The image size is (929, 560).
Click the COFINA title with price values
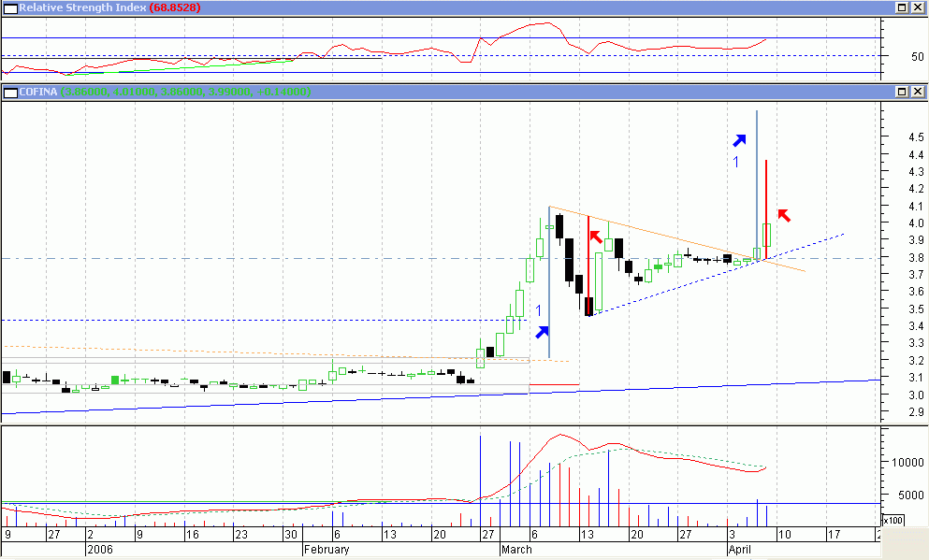tap(165, 92)
